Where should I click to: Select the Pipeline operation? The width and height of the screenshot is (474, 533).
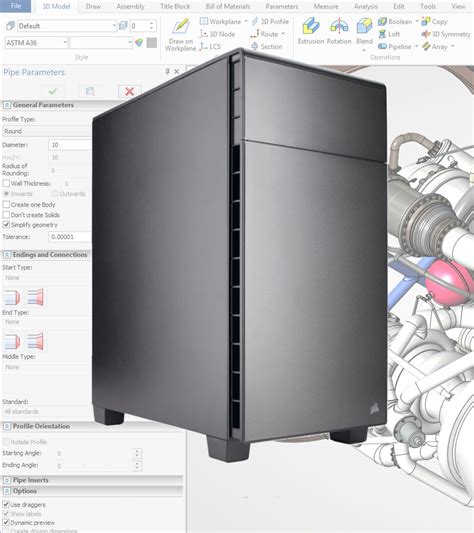point(395,47)
